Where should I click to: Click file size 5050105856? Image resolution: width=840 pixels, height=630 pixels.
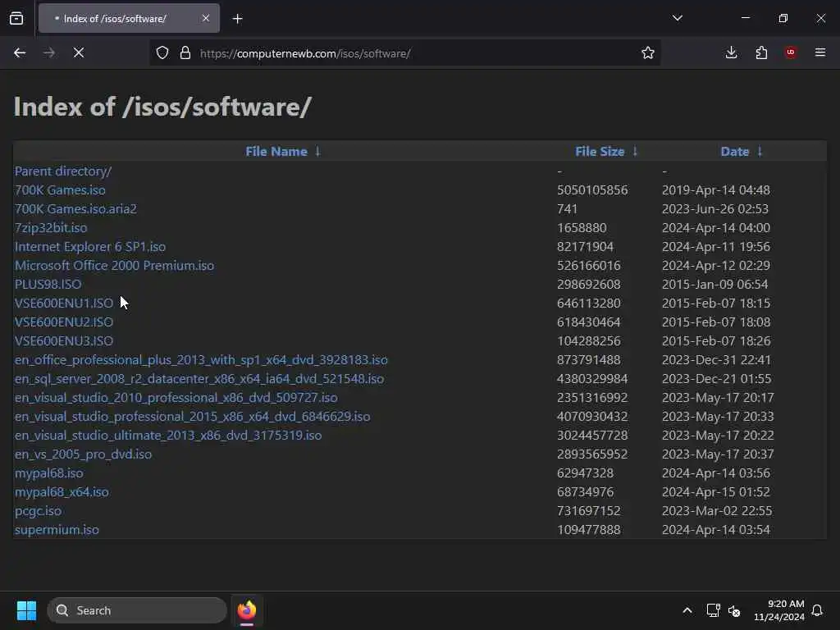592,189
